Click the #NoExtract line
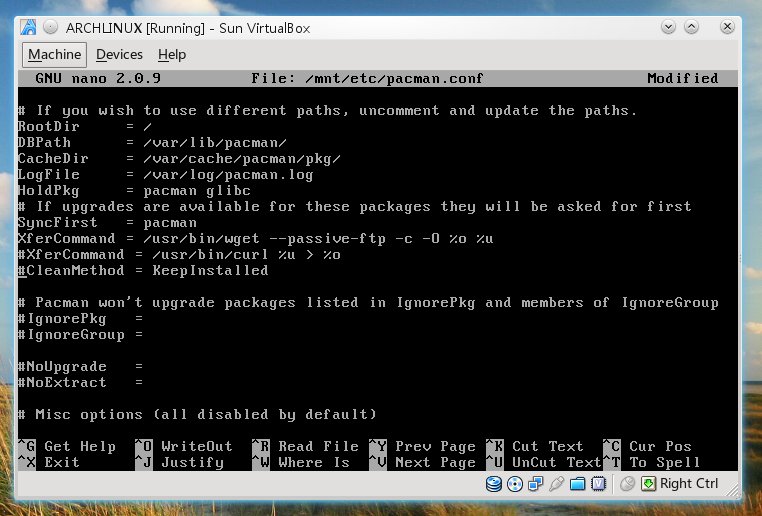Viewport: 762px width, 516px height. (x=81, y=383)
